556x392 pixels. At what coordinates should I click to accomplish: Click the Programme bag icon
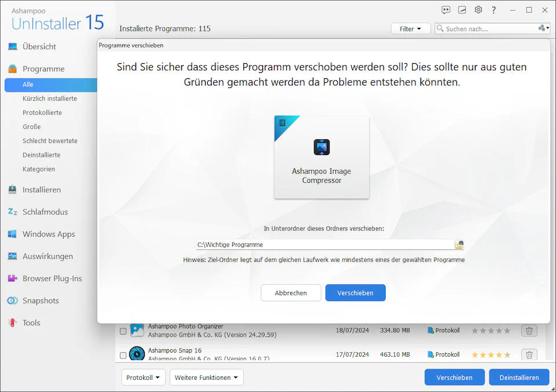click(x=13, y=68)
